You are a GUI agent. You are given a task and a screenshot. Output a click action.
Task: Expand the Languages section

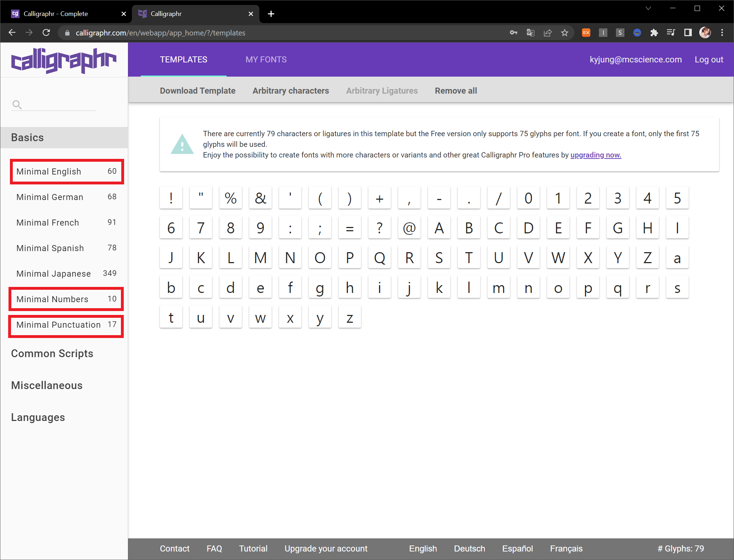[38, 417]
